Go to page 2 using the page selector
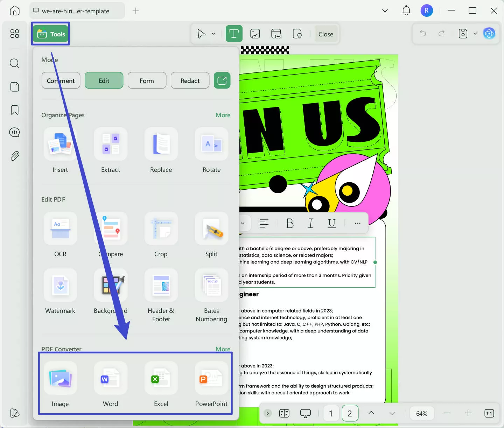The width and height of the screenshot is (504, 428). [350, 413]
